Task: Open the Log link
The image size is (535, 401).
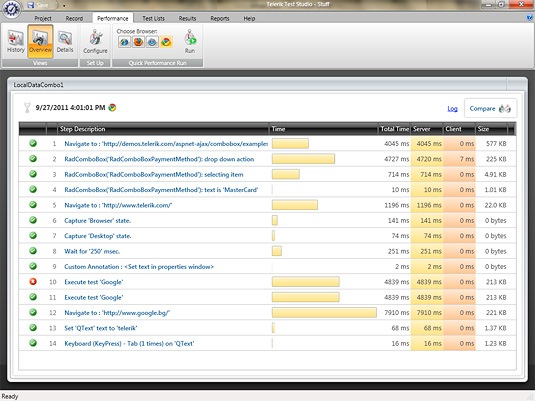Action: (x=452, y=109)
